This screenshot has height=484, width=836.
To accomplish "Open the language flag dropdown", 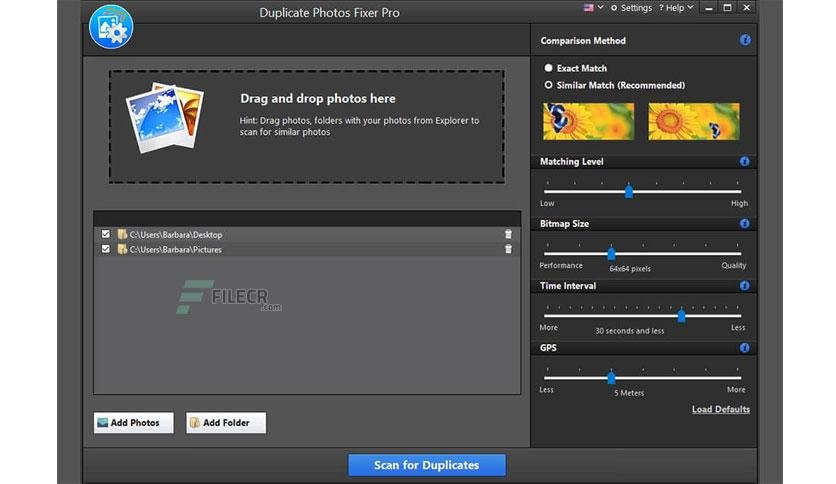I will [x=593, y=7].
